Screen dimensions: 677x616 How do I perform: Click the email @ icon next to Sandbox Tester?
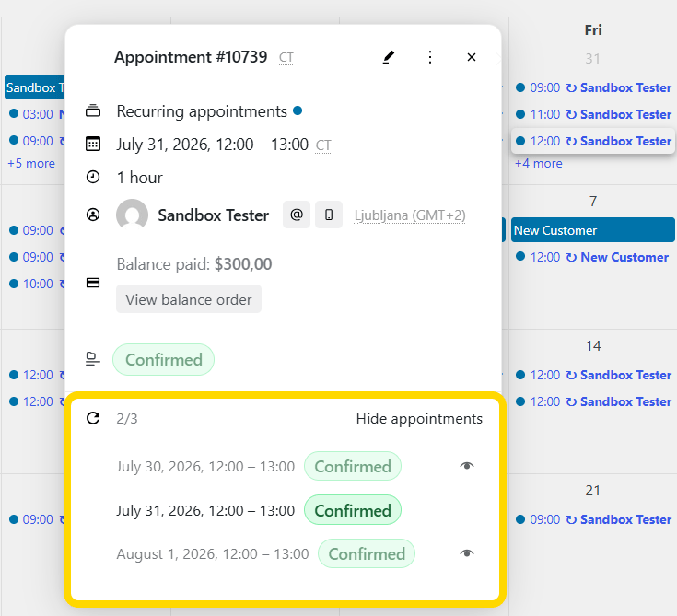pos(297,215)
